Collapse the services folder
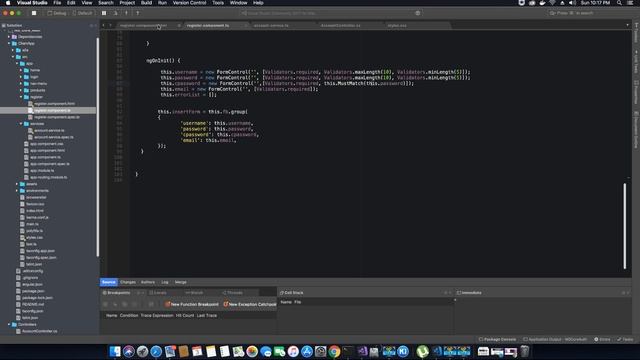 (x=21, y=124)
